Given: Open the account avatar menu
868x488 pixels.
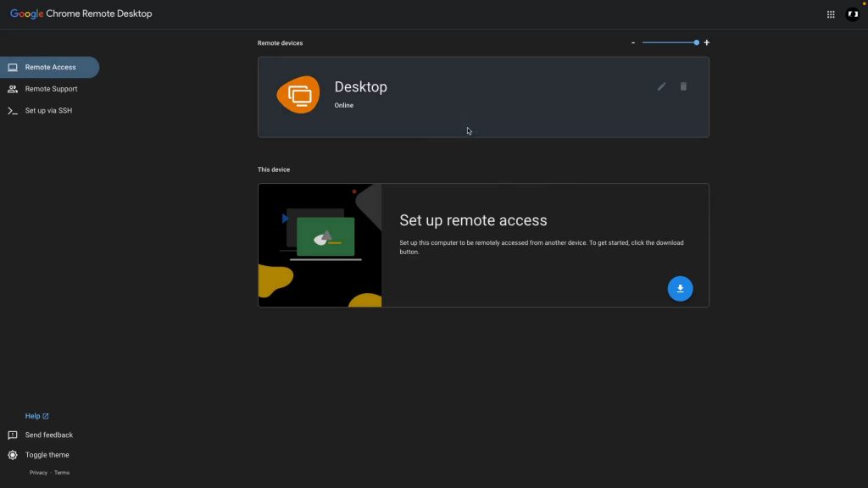Looking at the screenshot, I should click(x=853, y=14).
